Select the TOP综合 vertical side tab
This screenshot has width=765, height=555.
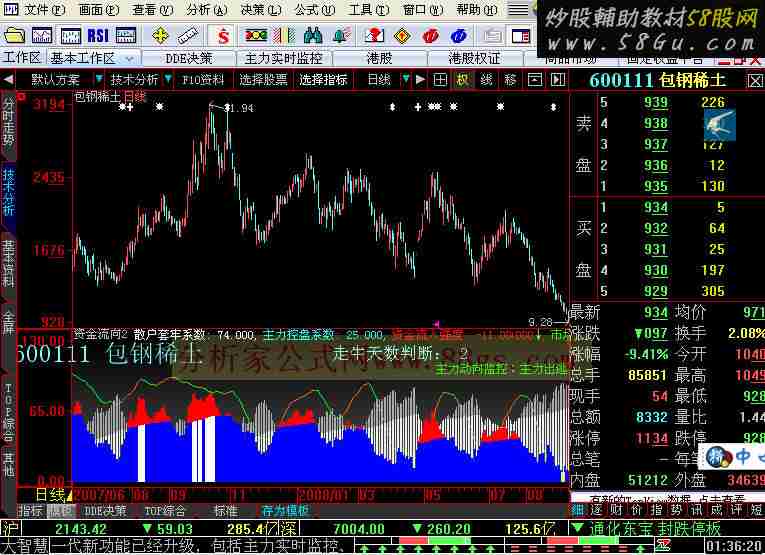tap(8, 411)
